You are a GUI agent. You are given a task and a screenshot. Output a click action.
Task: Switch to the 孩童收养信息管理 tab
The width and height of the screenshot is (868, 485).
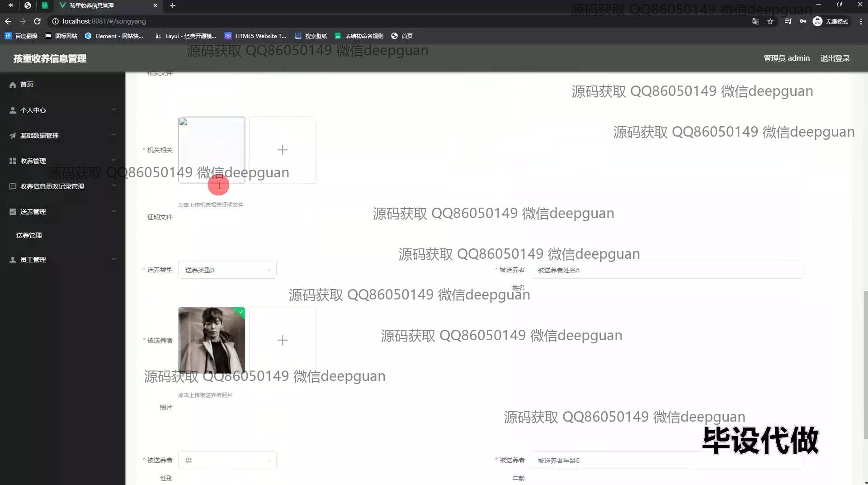click(x=108, y=5)
